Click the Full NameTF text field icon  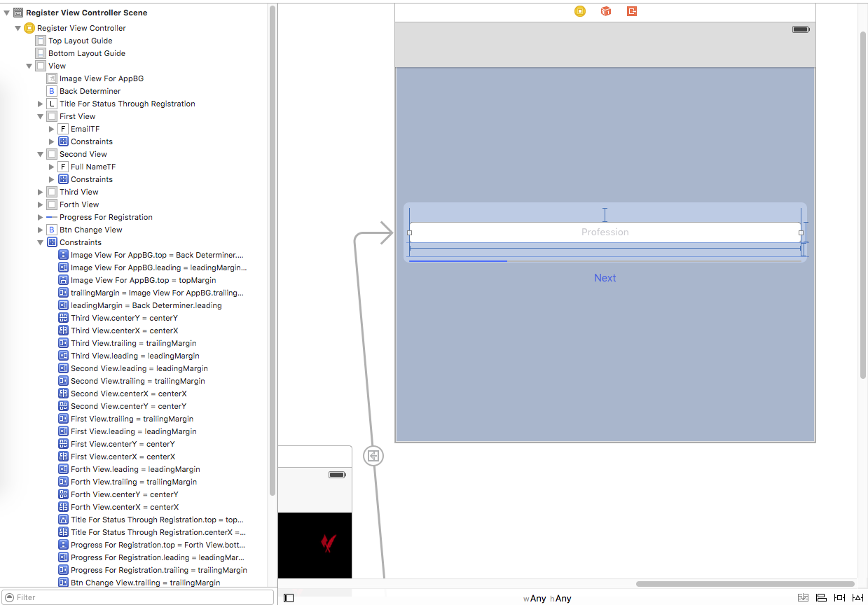(63, 167)
